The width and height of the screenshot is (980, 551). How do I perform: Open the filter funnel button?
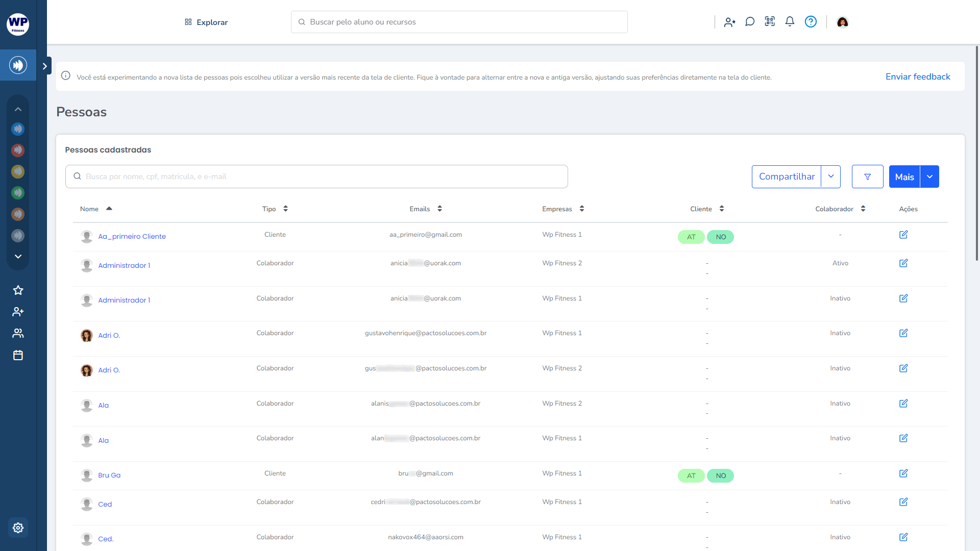click(x=867, y=177)
